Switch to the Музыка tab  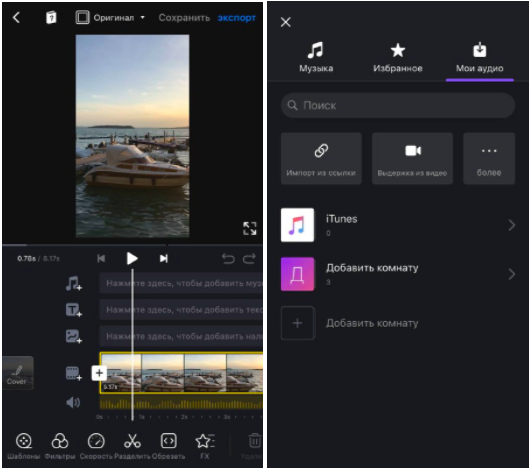[x=316, y=57]
